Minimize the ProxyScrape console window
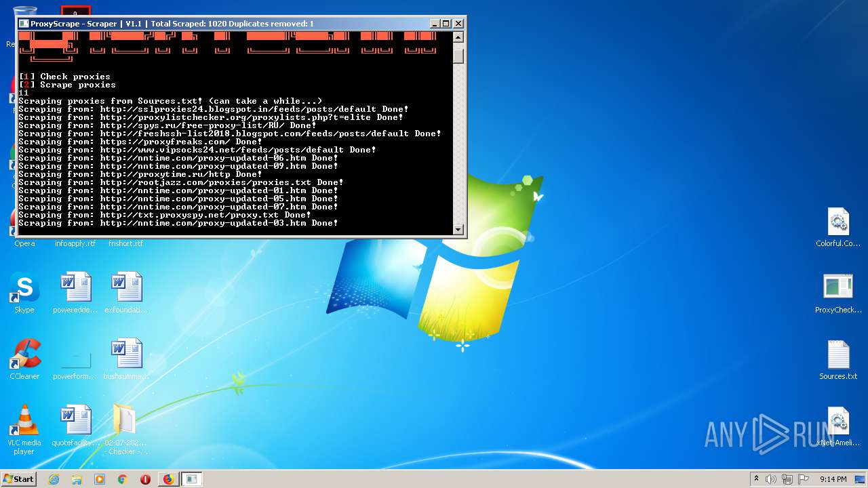The image size is (868, 488). (x=435, y=24)
